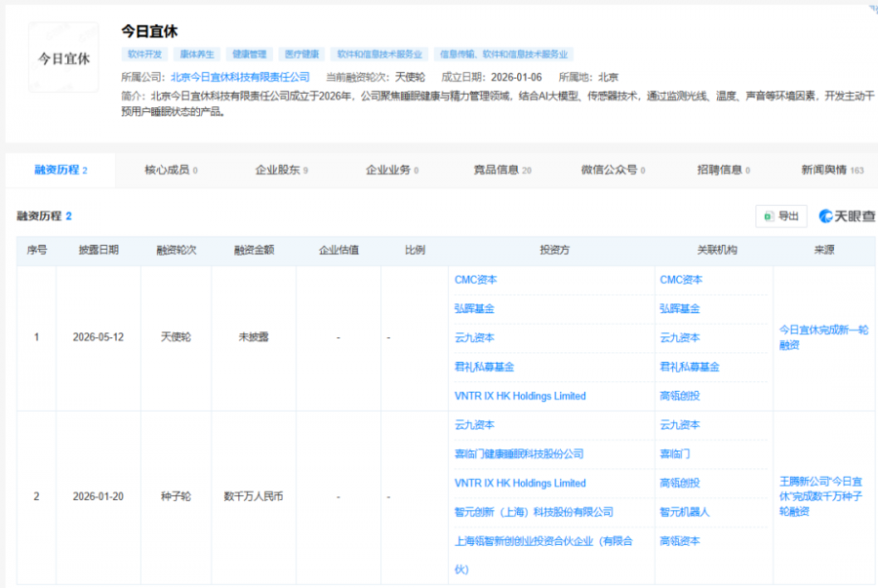The width and height of the screenshot is (878, 588).
Task: Select the 2026-05-12 date cell
Action: coord(98,338)
